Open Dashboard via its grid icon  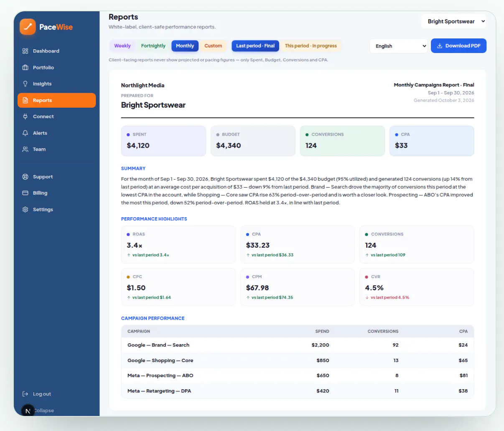tap(25, 51)
